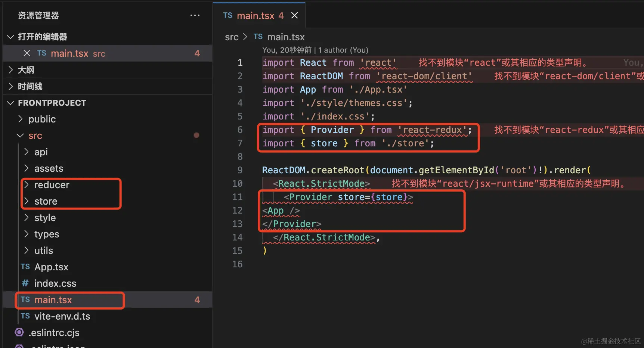Click './index.css' import on line 5
Viewport: 644px width, 348px height.
(335, 116)
